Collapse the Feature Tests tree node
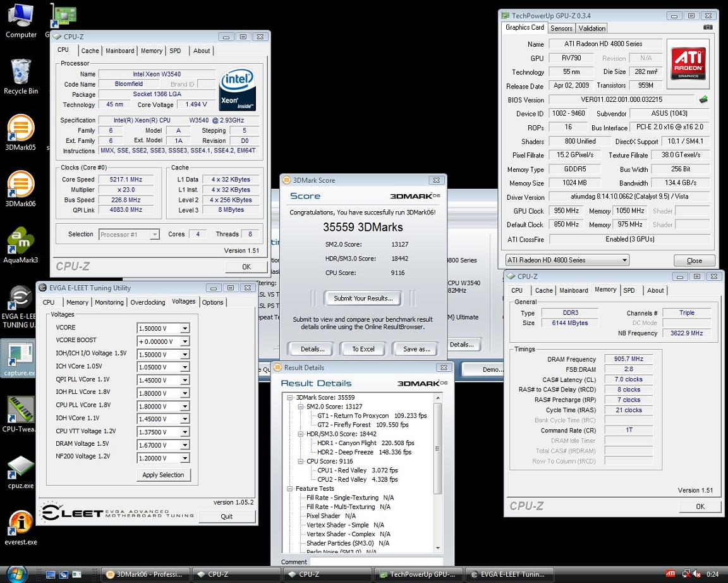The image size is (728, 583). tap(289, 489)
